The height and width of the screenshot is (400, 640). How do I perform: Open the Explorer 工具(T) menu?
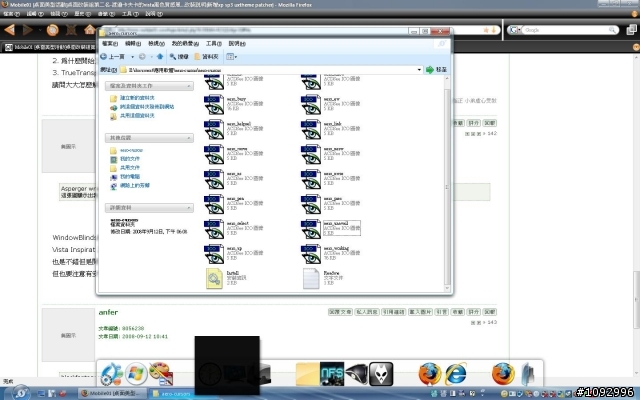click(x=213, y=43)
